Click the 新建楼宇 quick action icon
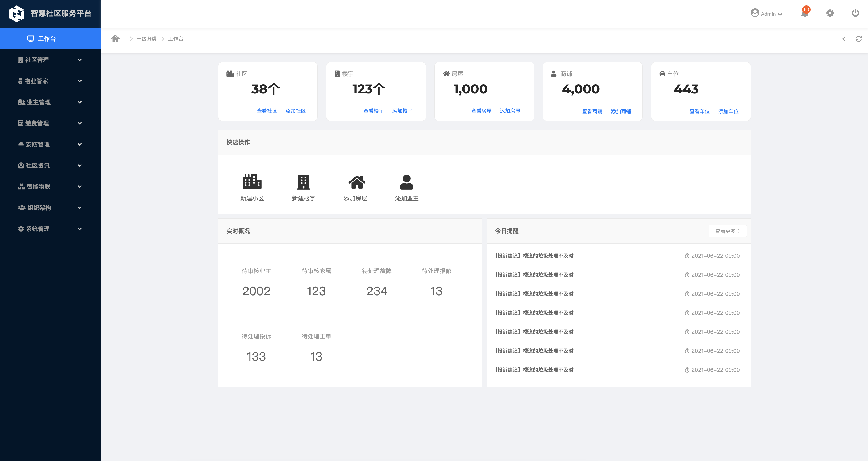The image size is (868, 461). [303, 182]
